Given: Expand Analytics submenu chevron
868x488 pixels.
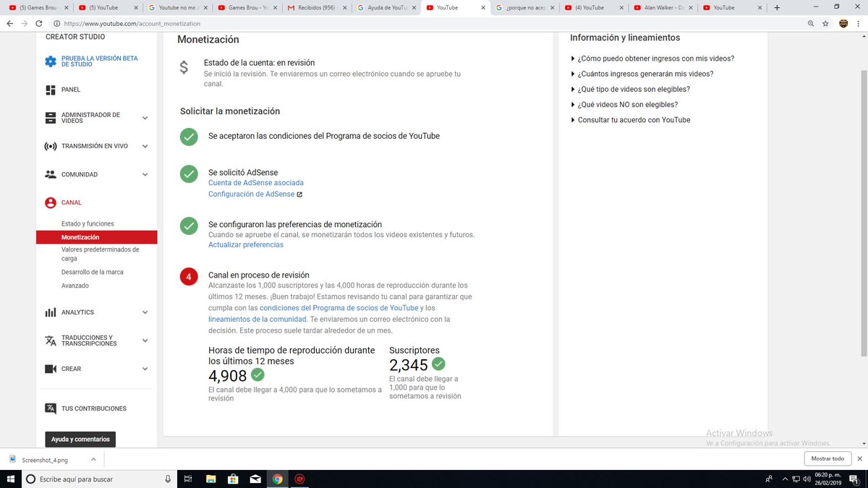Looking at the screenshot, I should 145,312.
